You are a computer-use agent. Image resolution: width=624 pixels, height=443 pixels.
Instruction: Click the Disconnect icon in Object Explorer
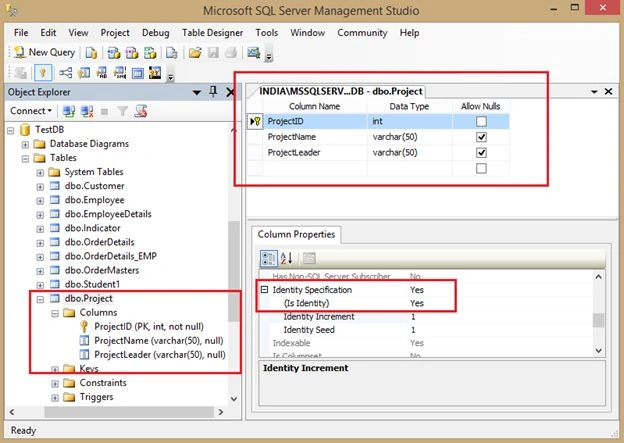(x=87, y=111)
